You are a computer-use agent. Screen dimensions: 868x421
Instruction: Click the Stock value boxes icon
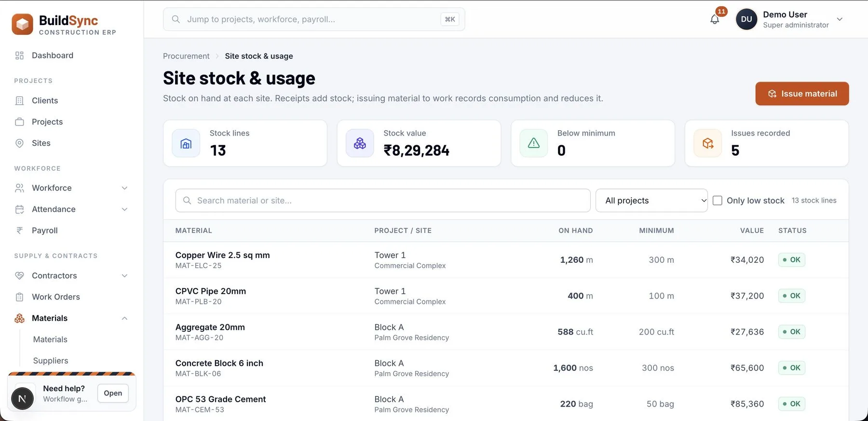pos(360,143)
